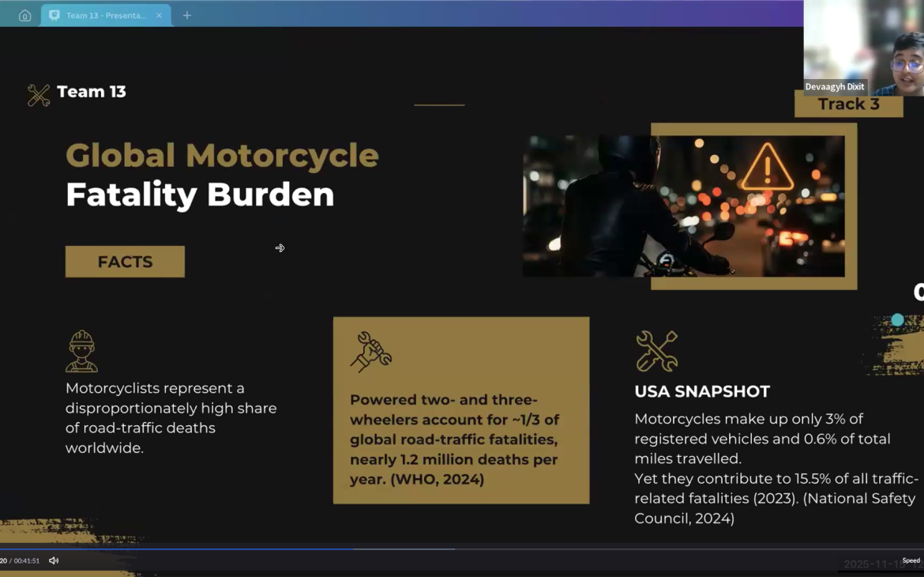Click the wrench icon above USA Snapshot

(656, 351)
